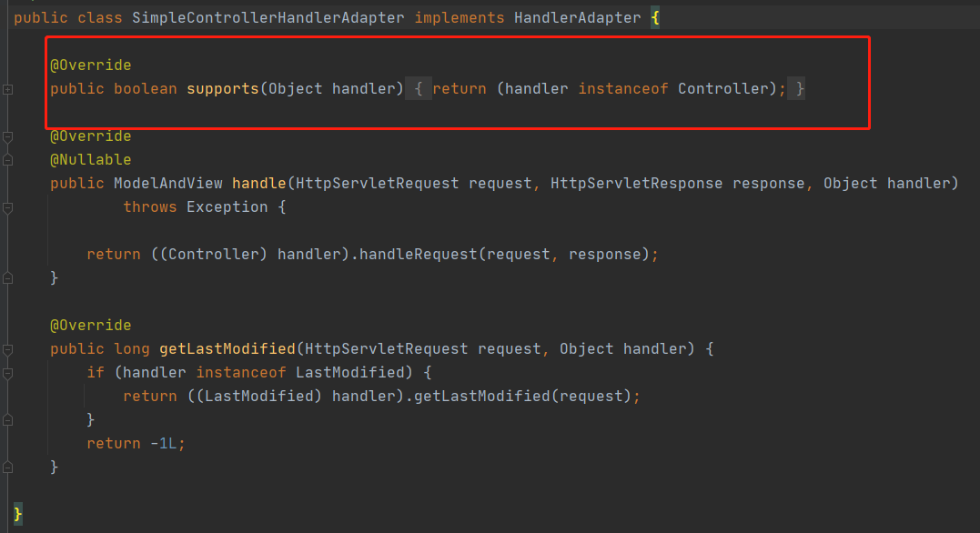Click fold-end marker at getLastModified closing brace
This screenshot has width=980, height=533.
pyautogui.click(x=7, y=468)
